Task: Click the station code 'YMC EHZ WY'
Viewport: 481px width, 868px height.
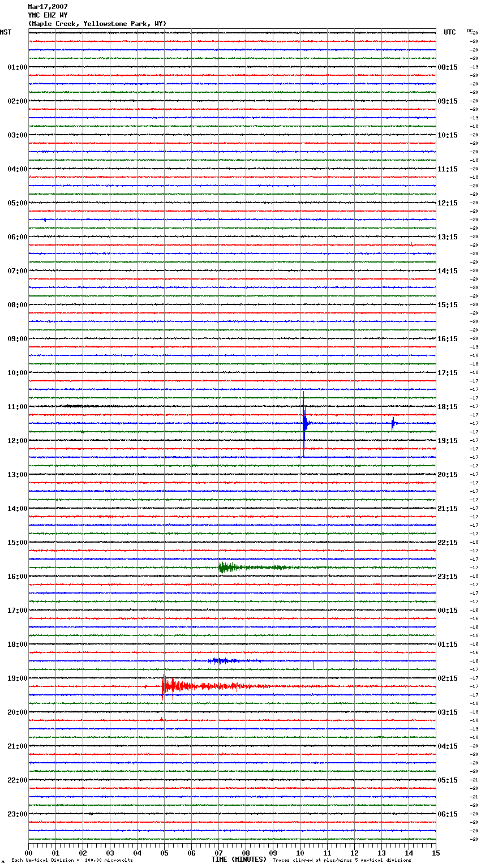Action: (x=48, y=15)
